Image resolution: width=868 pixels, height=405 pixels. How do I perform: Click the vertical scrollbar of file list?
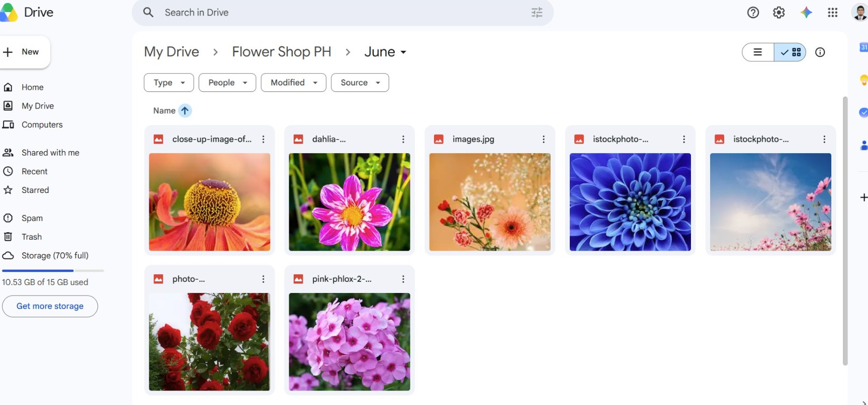(x=845, y=231)
